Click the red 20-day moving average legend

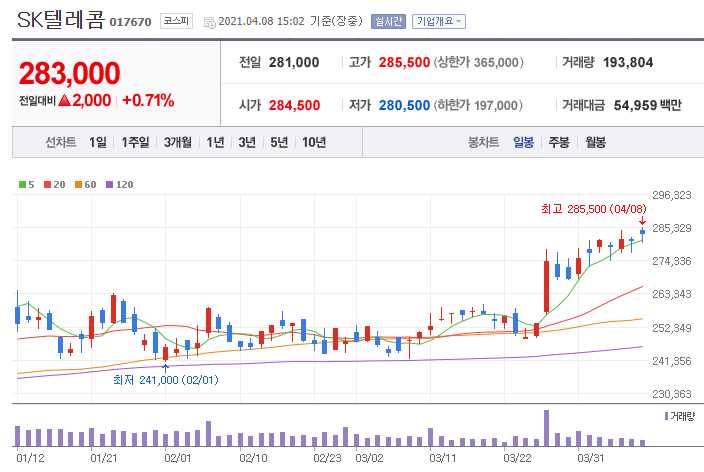54,185
